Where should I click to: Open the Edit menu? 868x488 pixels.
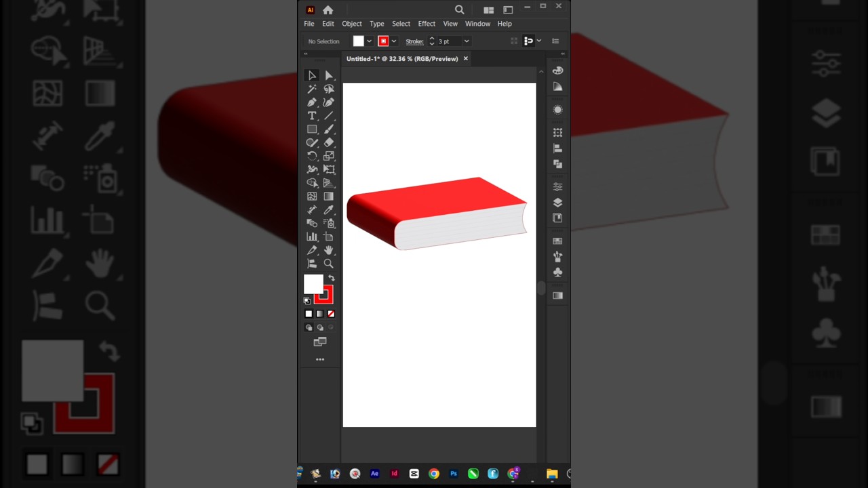click(328, 24)
